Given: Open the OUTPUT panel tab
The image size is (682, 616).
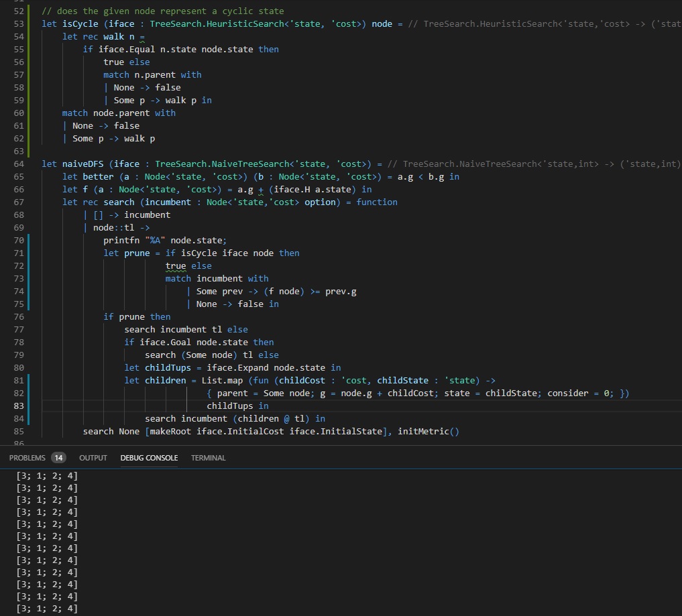Looking at the screenshot, I should (x=93, y=458).
